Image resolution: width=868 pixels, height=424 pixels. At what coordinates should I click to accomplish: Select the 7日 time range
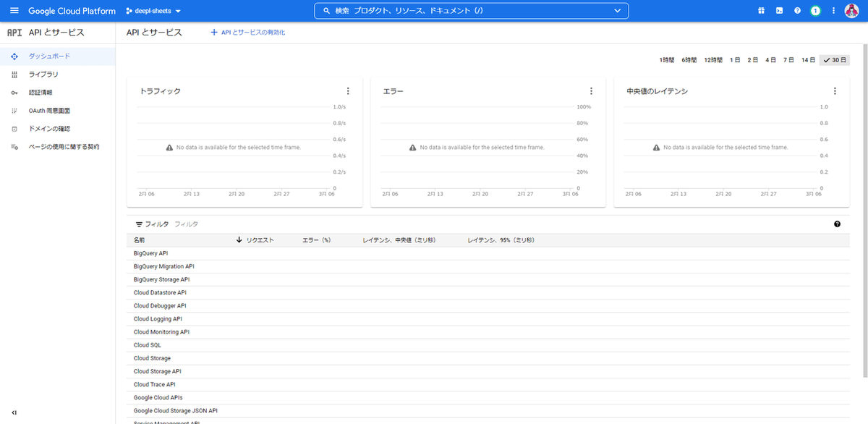pos(788,60)
